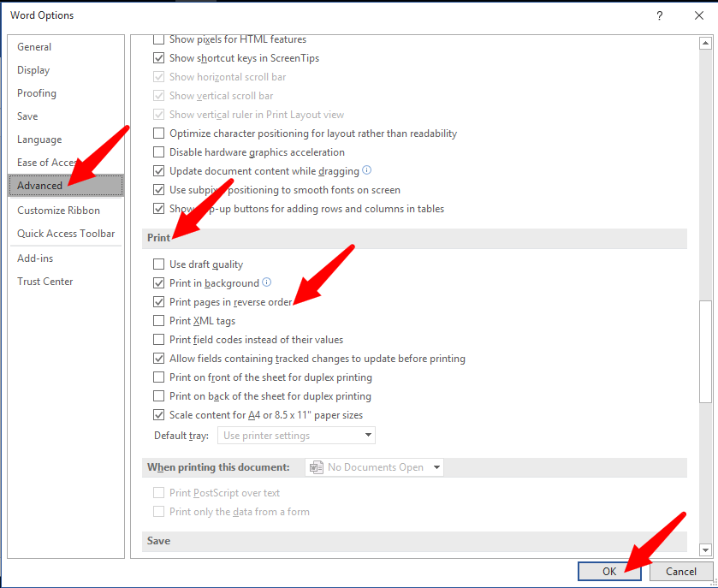Enable Use draft quality

click(x=158, y=264)
